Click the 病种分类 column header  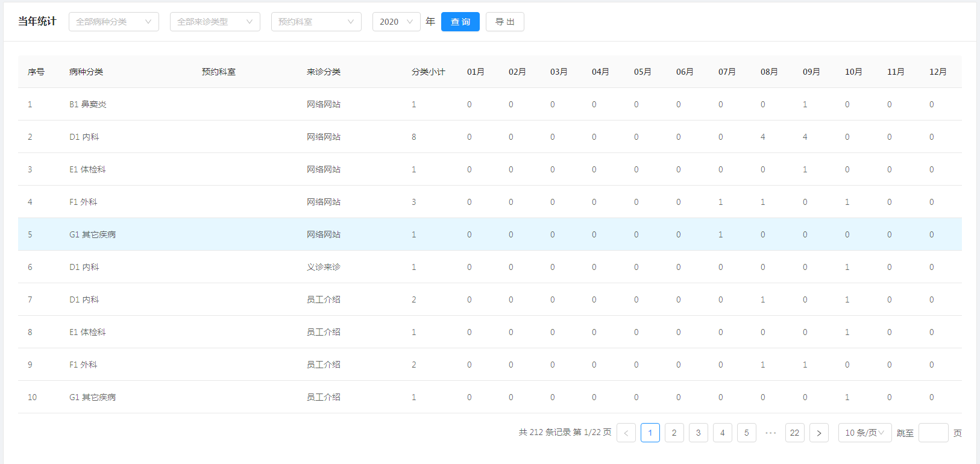(x=86, y=72)
